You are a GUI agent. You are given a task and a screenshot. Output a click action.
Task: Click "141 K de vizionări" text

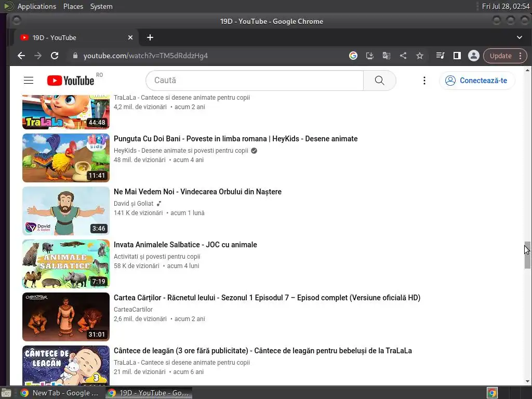tap(138, 212)
